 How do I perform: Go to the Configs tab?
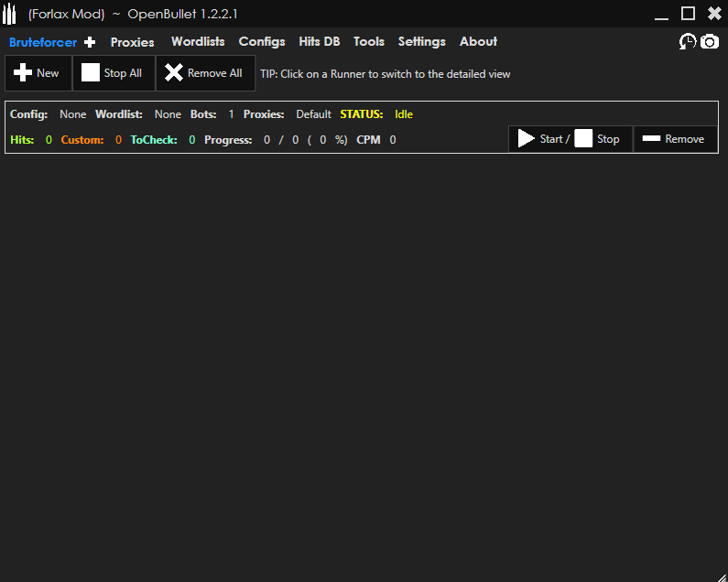(262, 42)
